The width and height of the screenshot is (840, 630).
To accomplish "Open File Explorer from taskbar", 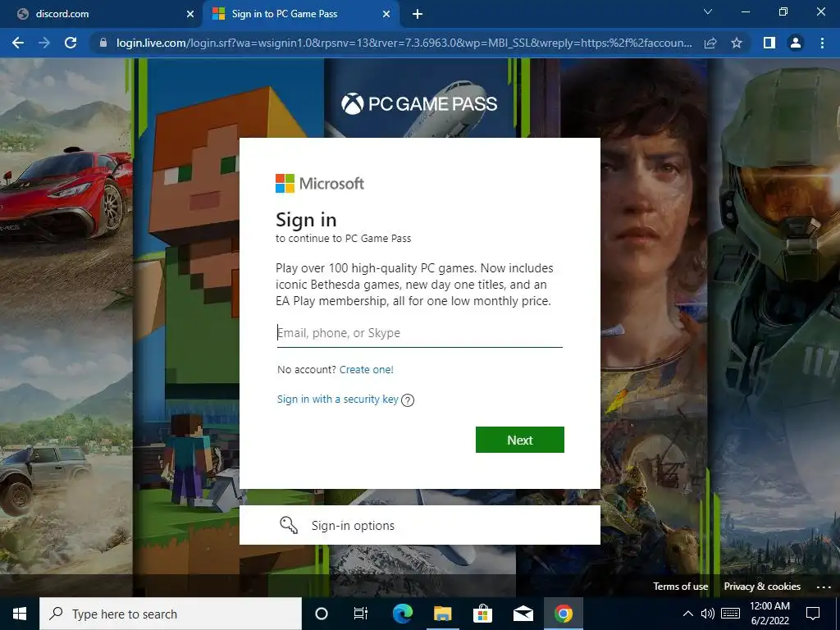I will point(442,614).
